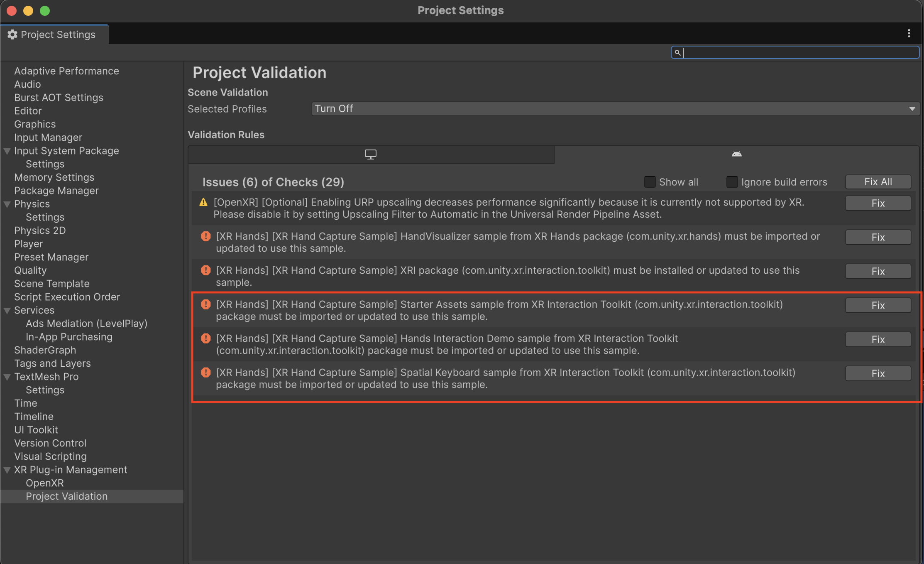Click the search magnifier icon

point(678,52)
